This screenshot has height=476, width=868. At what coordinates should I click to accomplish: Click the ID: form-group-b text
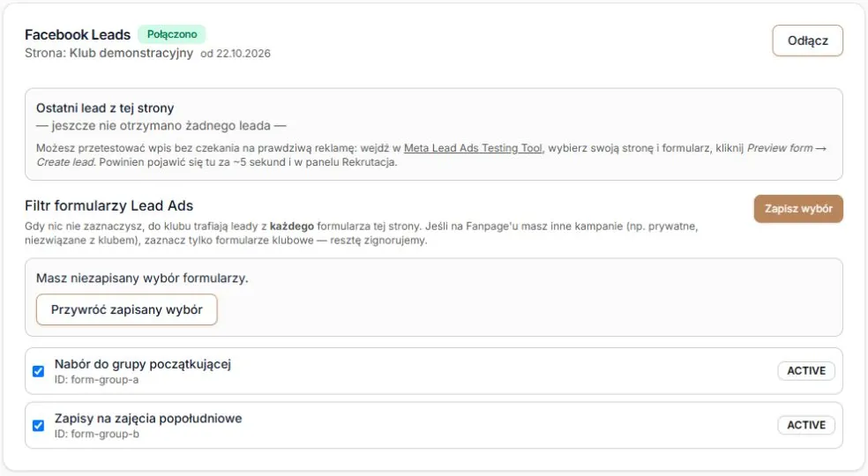point(97,434)
